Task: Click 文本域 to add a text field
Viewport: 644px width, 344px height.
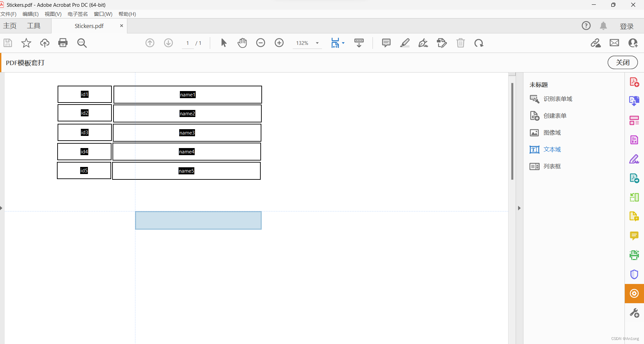Action: tap(552, 149)
